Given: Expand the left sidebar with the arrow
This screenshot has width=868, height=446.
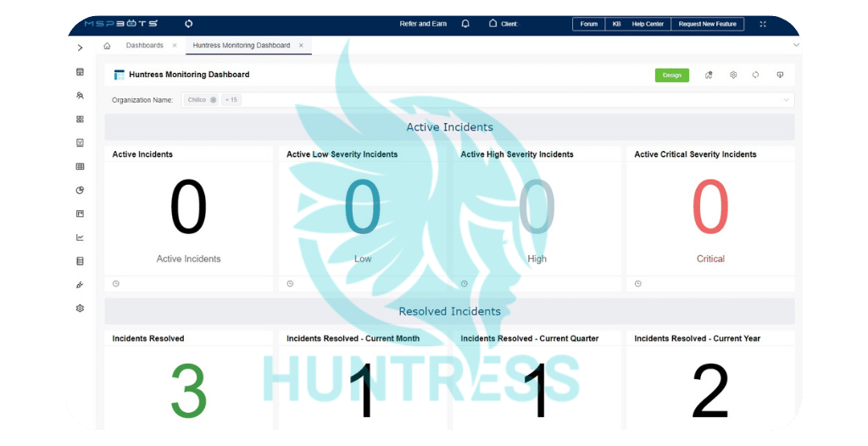Looking at the screenshot, I should pos(81,47).
